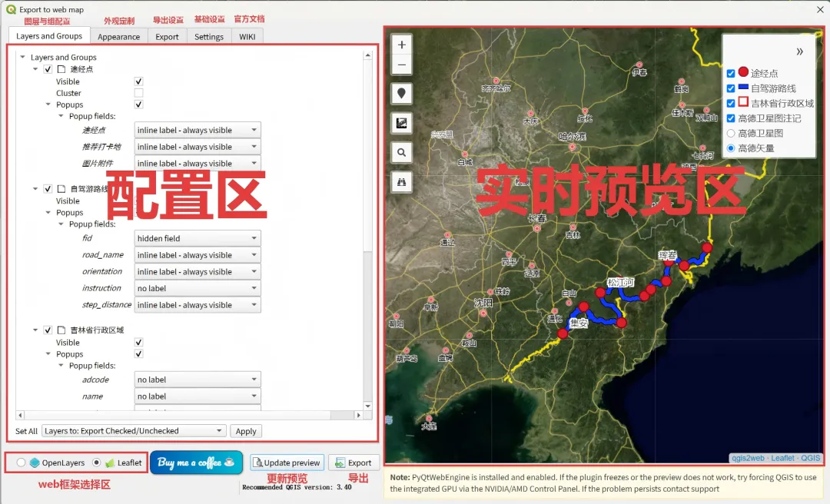Open the fid hidden field dropdown
The height and width of the screenshot is (504, 830).
[198, 239]
